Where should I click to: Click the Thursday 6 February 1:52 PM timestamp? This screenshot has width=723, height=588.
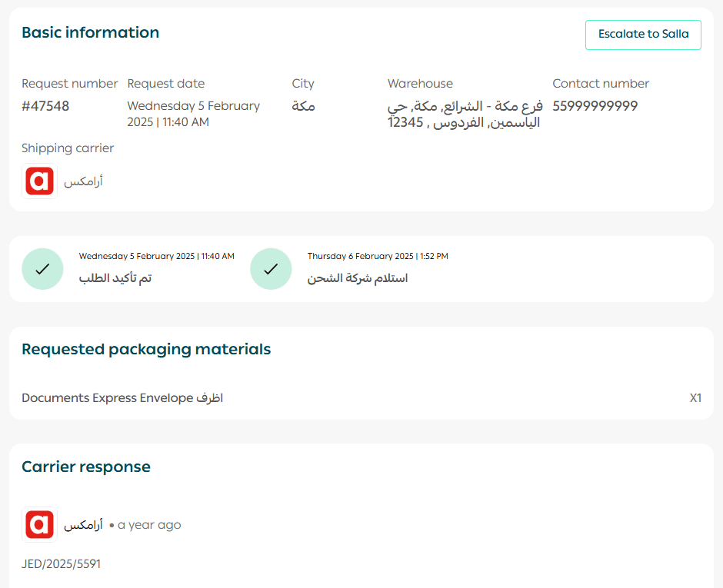tap(378, 256)
